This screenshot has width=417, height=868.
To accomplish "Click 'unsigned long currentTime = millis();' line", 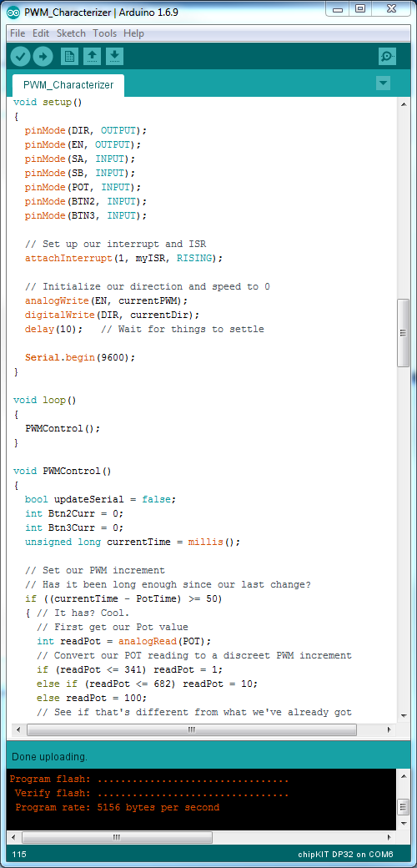I will click(133, 542).
